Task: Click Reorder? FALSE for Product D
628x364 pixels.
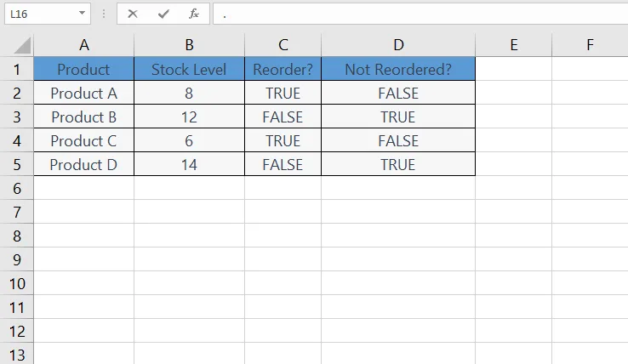Action: 283,164
